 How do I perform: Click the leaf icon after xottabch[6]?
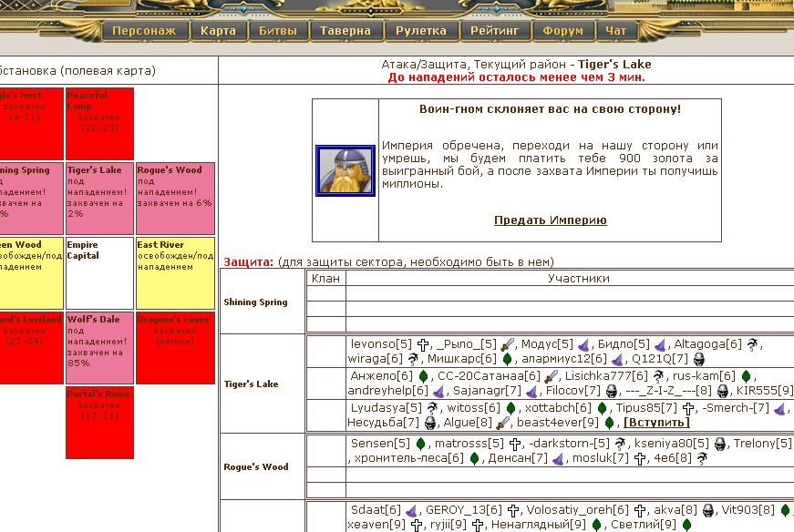pyautogui.click(x=602, y=408)
